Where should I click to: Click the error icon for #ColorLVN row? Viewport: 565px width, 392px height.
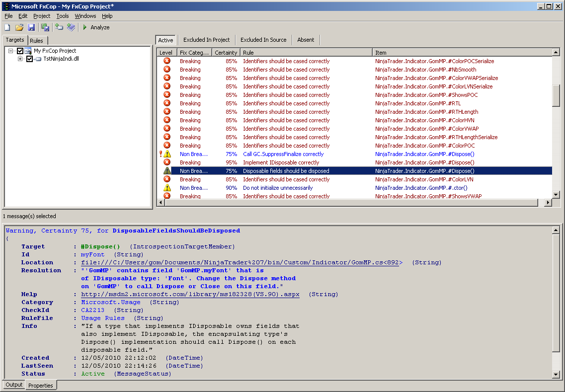point(167,179)
